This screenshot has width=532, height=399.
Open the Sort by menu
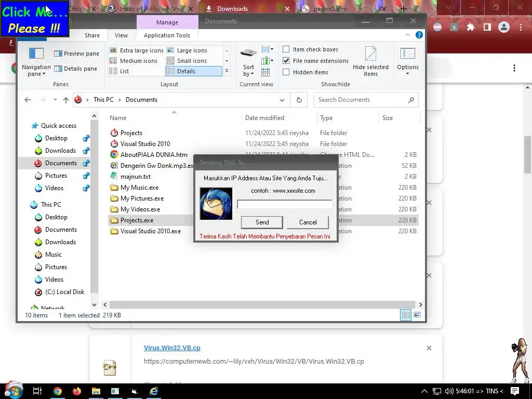248,63
